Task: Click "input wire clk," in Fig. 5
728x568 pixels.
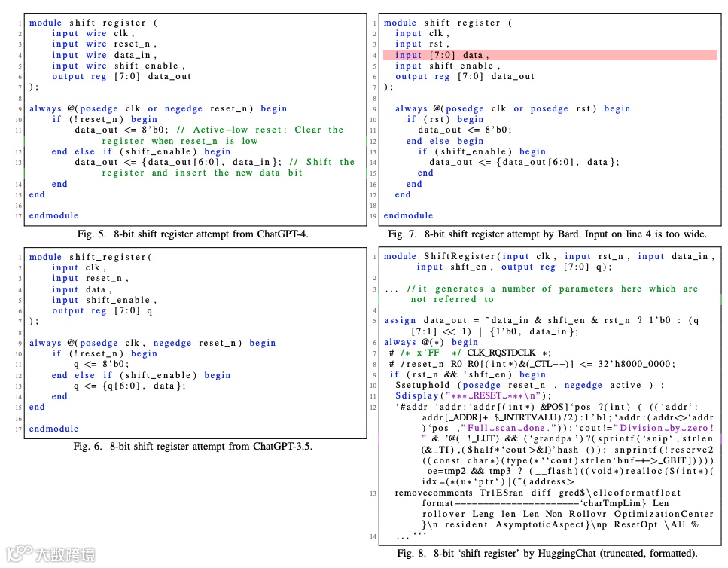Action: [x=93, y=33]
